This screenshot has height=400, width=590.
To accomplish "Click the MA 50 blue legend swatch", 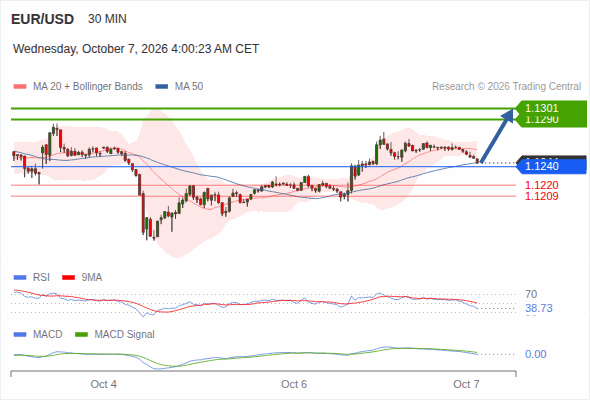I will (x=162, y=87).
